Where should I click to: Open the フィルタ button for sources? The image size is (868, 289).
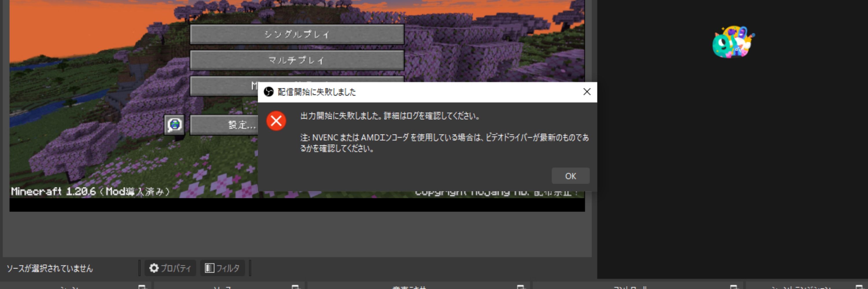click(x=222, y=268)
